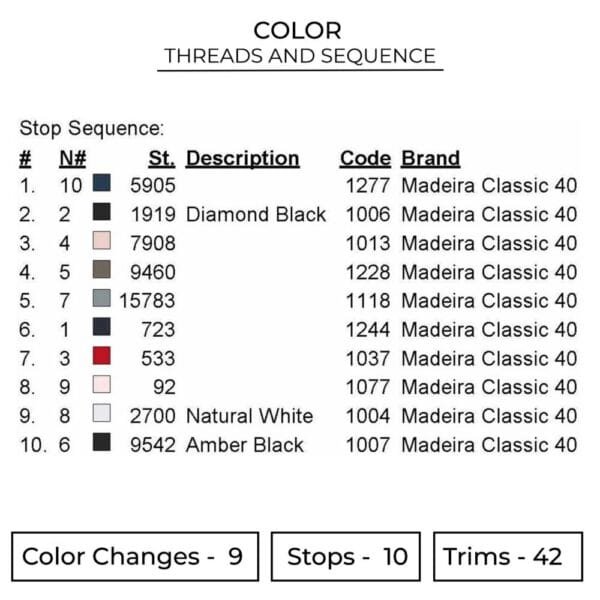
Task: Click the St. column header
Action: coord(161,158)
